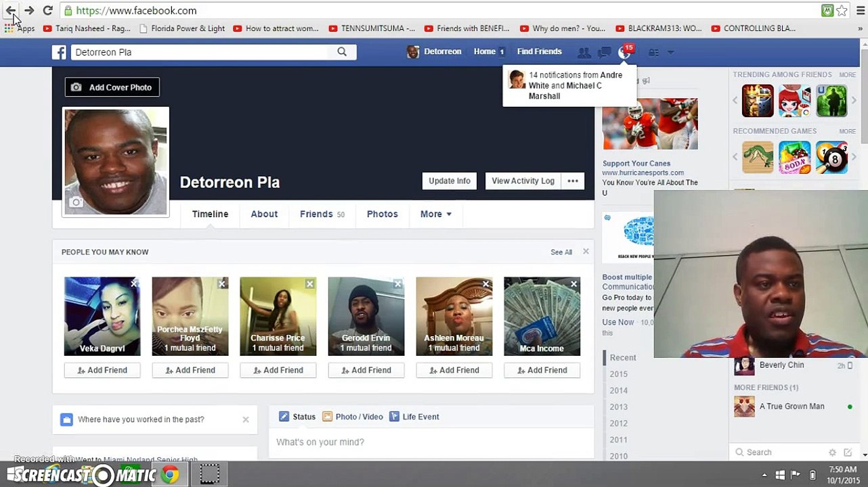Open the Messages icon in top bar
The width and height of the screenshot is (868, 487).
coord(605,52)
